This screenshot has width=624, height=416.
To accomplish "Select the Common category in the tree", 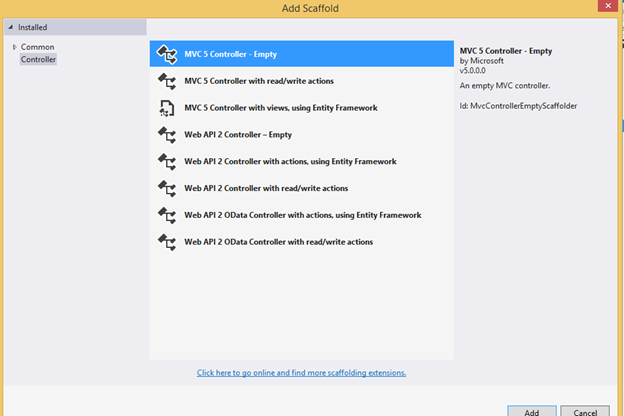I will click(x=37, y=47).
